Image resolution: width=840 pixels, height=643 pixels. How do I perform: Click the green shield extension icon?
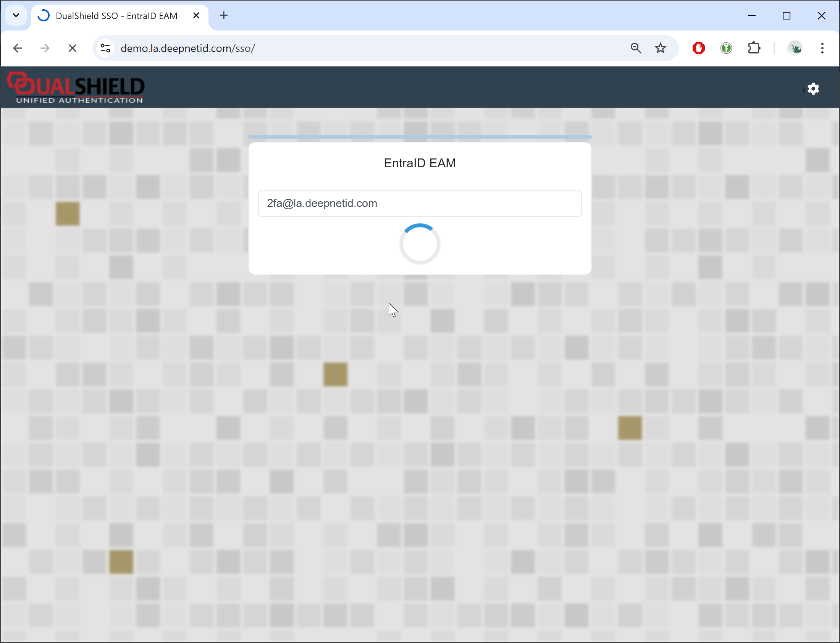tap(726, 48)
